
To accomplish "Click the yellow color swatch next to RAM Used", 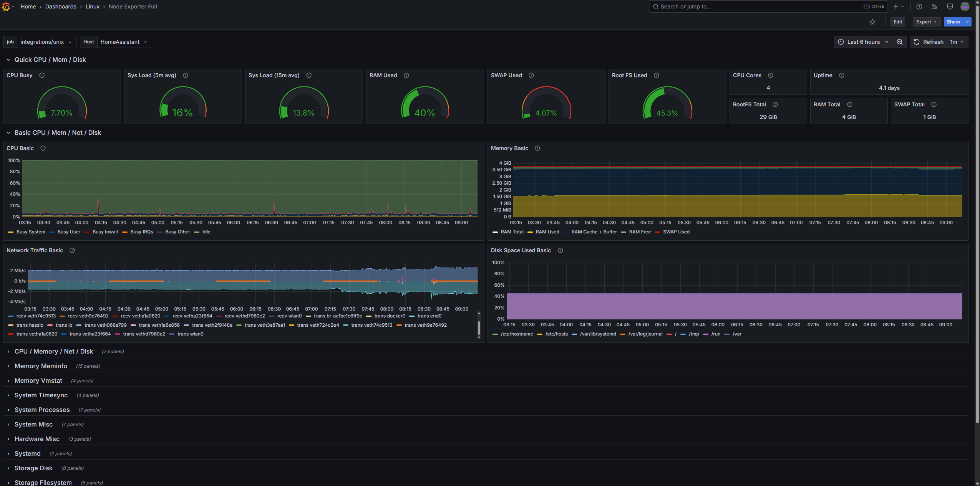I will (531, 232).
